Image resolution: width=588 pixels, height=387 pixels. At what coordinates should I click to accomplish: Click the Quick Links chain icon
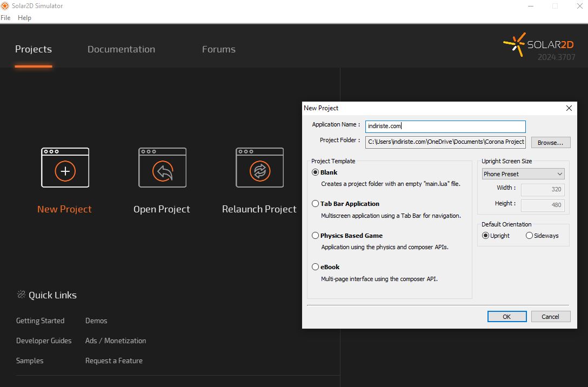pyautogui.click(x=21, y=295)
